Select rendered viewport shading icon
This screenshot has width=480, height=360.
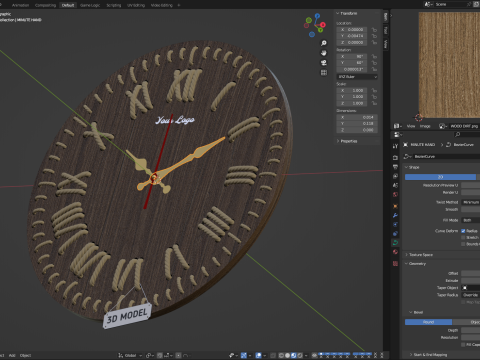[x=300, y=355]
